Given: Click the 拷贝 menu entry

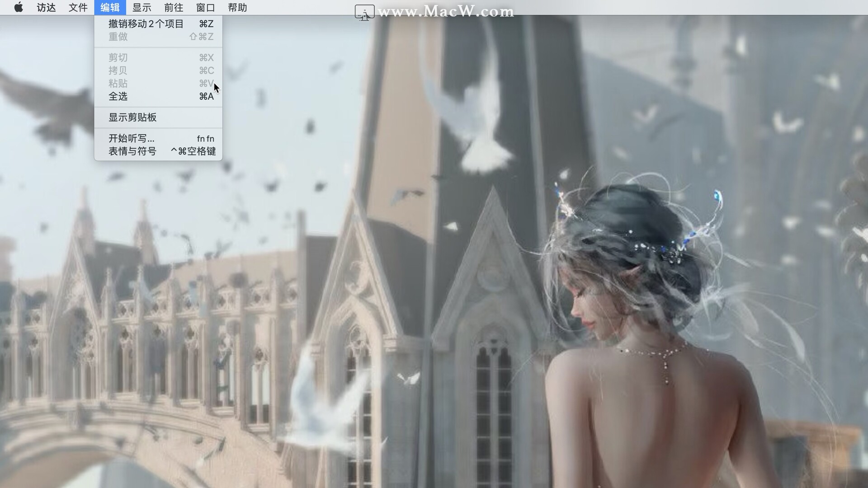Looking at the screenshot, I should point(118,71).
